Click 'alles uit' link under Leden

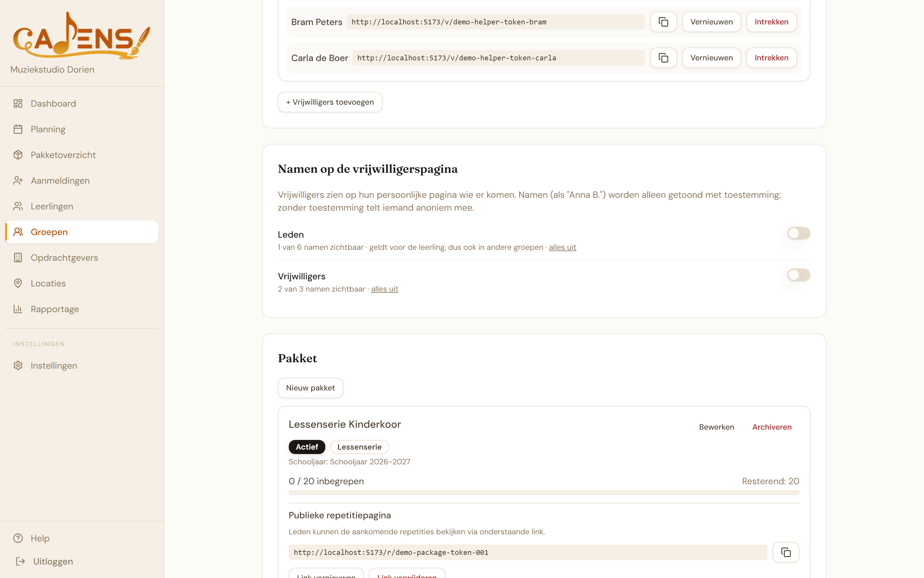click(562, 247)
